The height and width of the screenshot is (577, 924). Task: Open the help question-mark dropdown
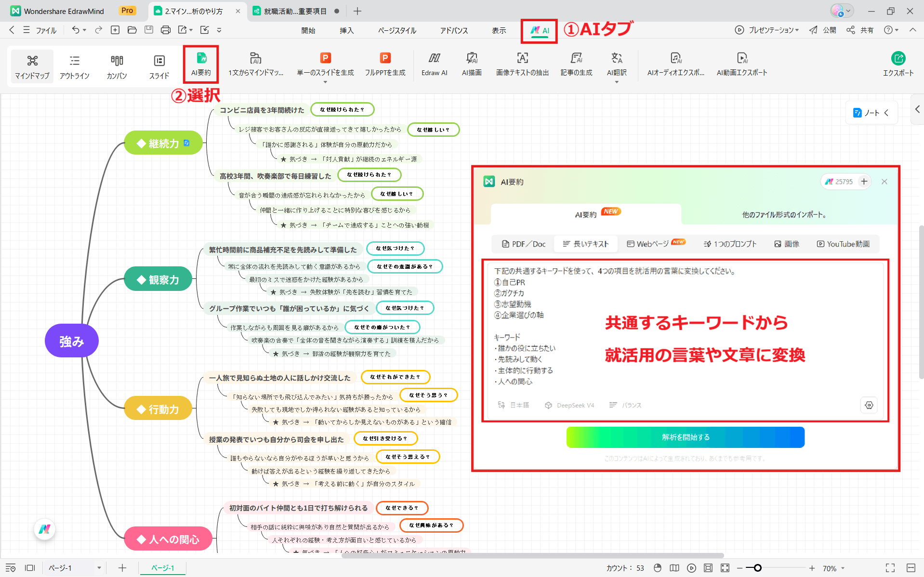click(891, 30)
